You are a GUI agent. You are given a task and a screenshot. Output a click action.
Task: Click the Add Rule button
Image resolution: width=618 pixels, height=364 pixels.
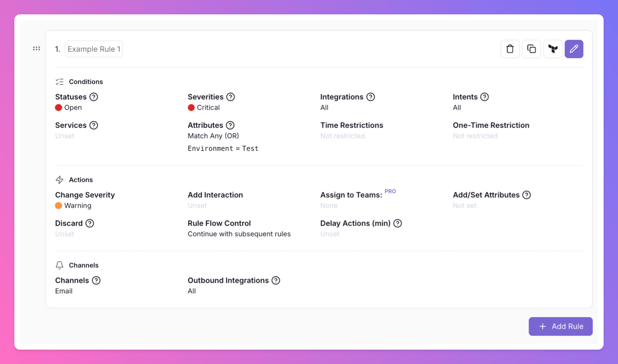click(560, 326)
